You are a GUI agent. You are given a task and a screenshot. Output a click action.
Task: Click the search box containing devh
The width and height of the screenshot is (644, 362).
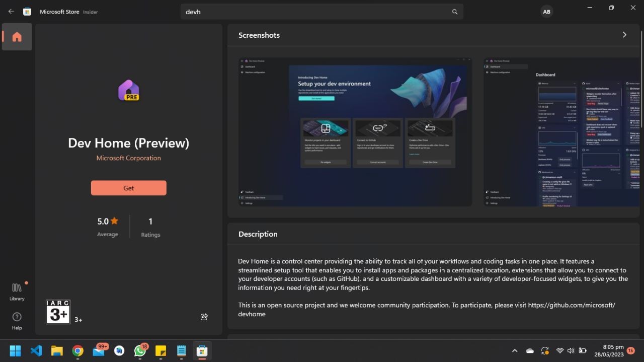click(x=322, y=12)
